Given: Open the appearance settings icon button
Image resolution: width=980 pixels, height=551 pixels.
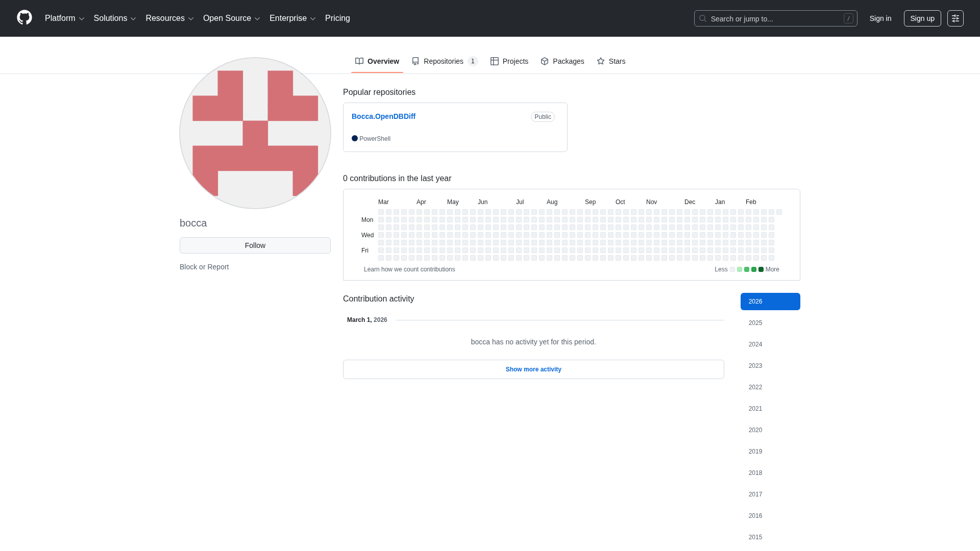Looking at the screenshot, I should 955,18.
